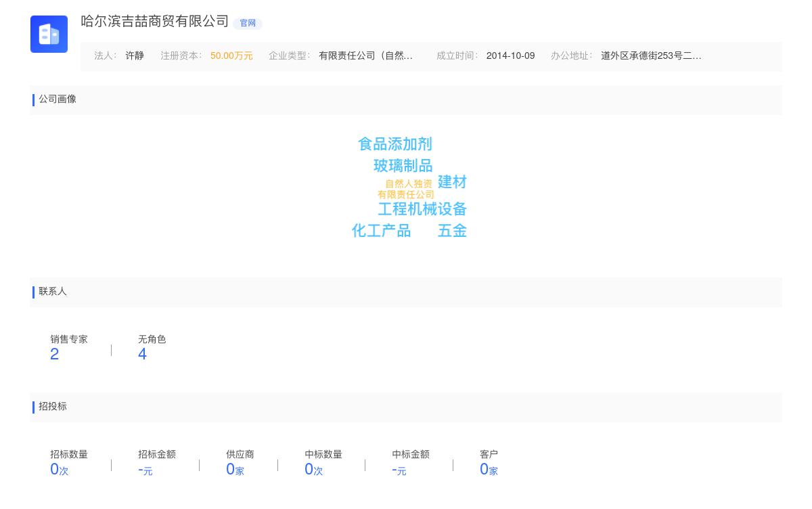Select word cloud tag 有限责任公司

click(406, 195)
